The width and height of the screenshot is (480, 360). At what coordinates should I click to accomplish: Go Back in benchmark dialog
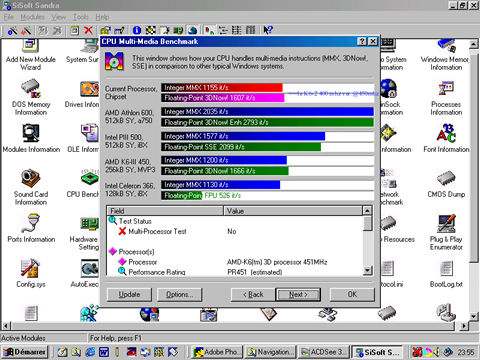pos(253,295)
